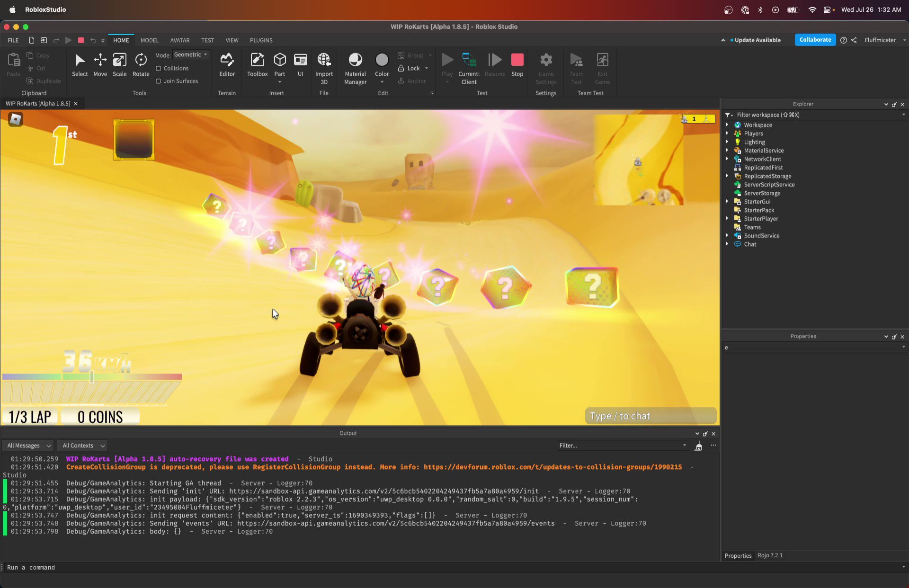The height and width of the screenshot is (588, 909).
Task: Stop the running test with Stop button
Action: (517, 64)
